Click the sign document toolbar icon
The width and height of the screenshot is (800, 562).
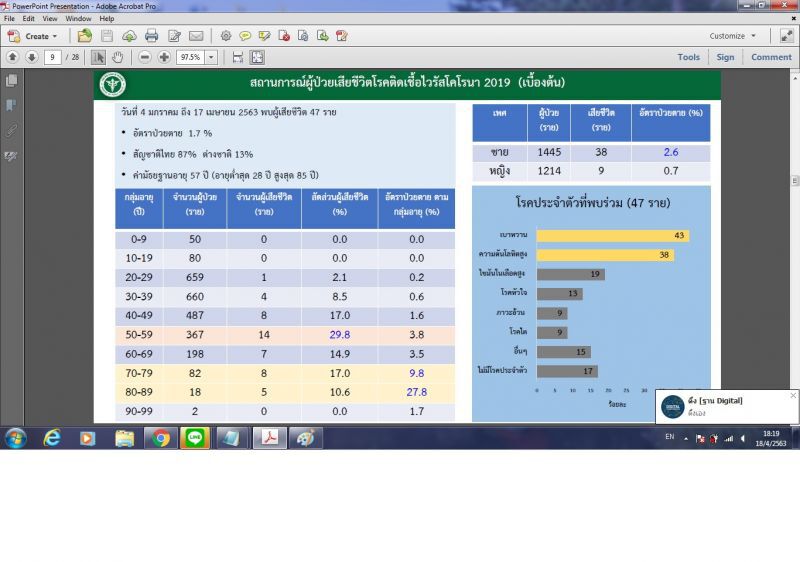tap(342, 36)
